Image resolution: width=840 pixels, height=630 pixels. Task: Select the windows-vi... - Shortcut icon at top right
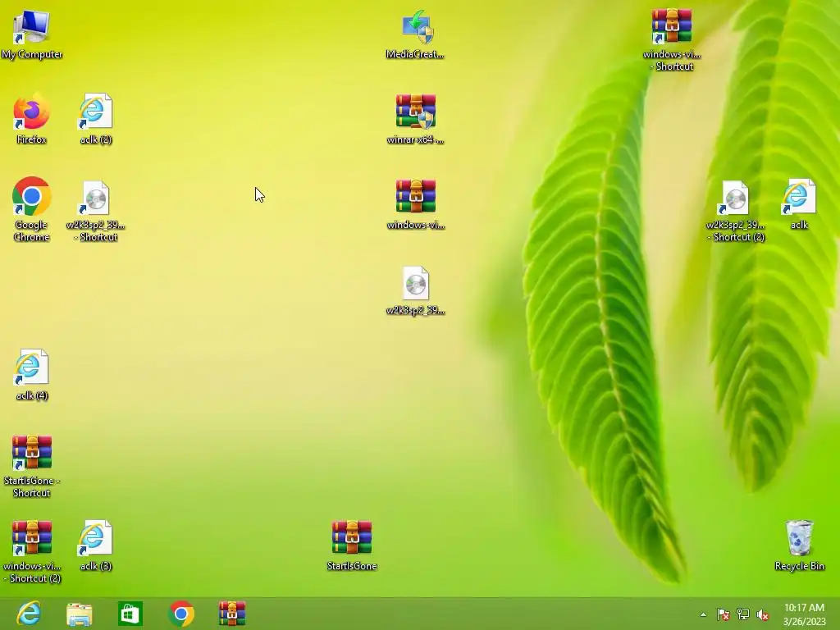[671, 40]
